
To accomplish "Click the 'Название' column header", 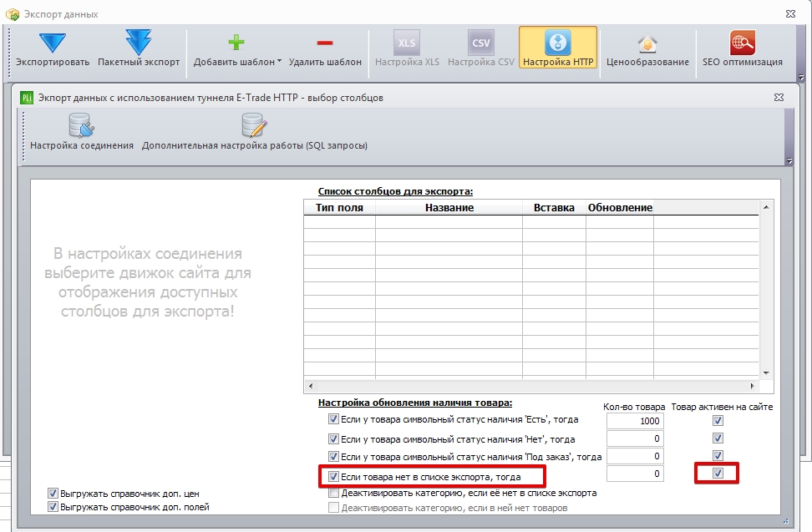I will click(x=449, y=207).
